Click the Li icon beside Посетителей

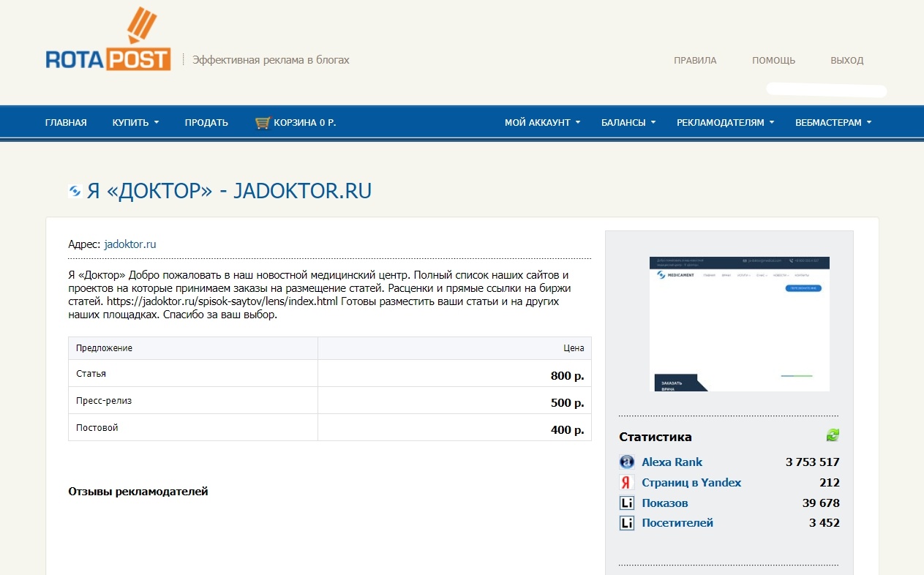point(626,523)
